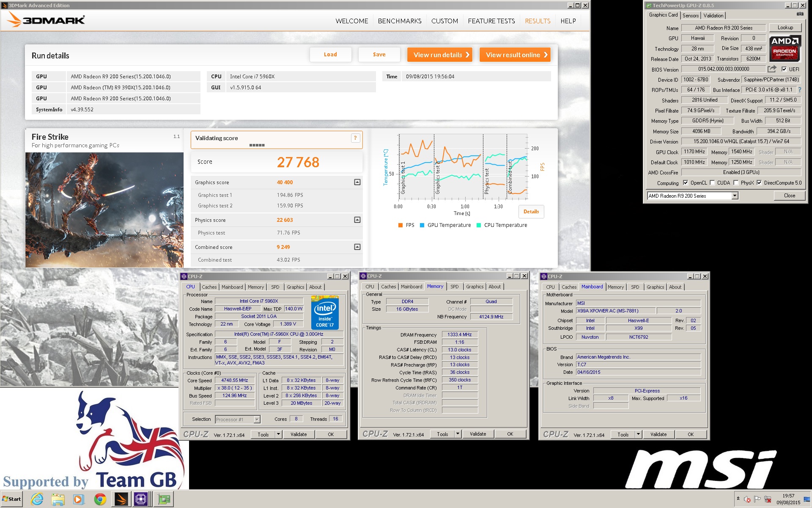Image resolution: width=812 pixels, height=508 pixels.
Task: Open Google Chrome from the taskbar
Action: click(100, 499)
